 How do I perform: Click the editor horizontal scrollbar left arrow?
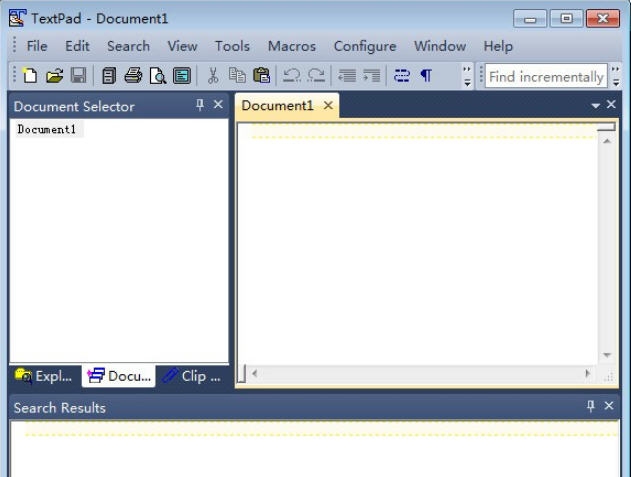(x=254, y=374)
